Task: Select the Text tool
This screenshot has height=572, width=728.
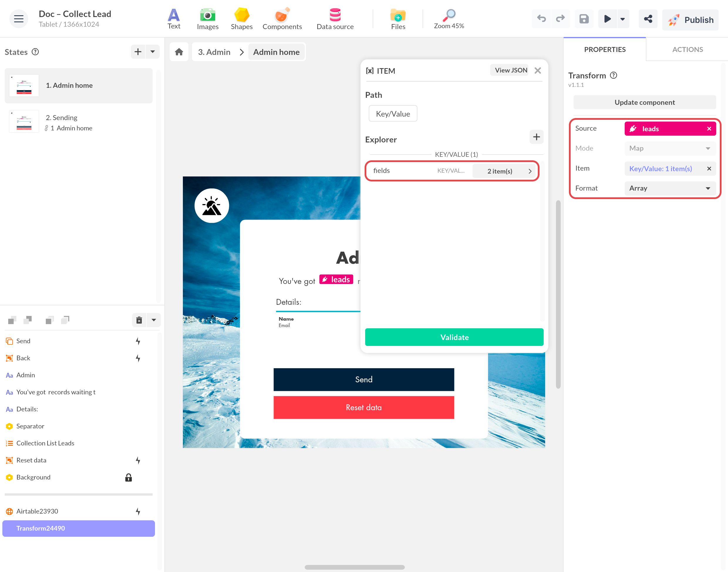Action: click(x=174, y=19)
